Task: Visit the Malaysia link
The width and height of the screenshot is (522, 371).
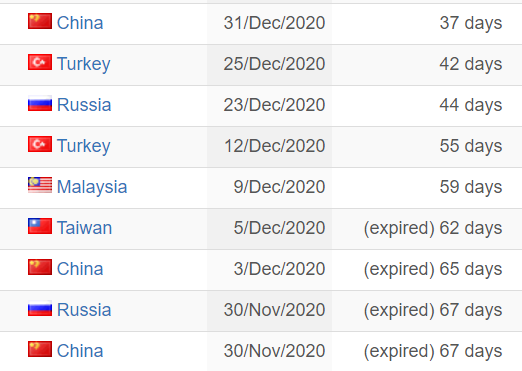Action: 92,187
